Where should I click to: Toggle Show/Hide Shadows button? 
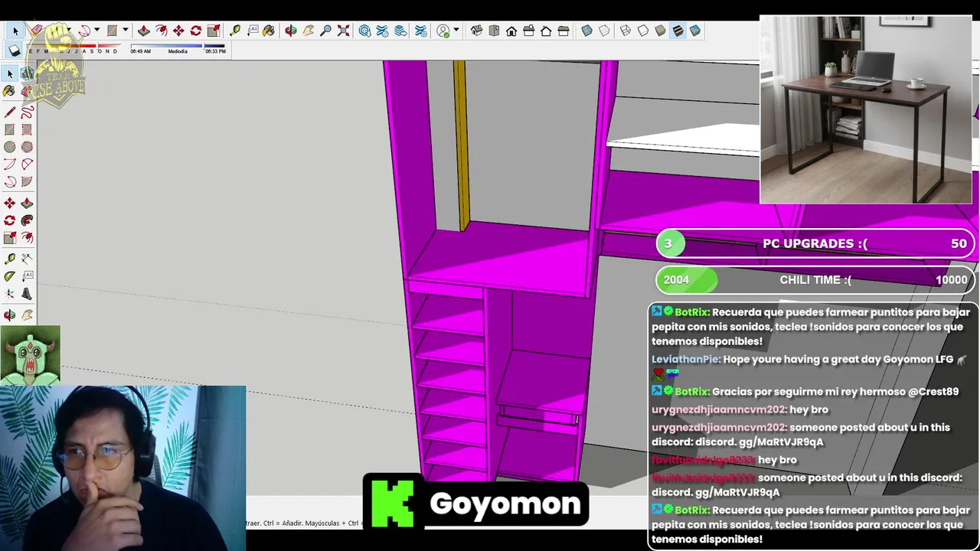(14, 51)
